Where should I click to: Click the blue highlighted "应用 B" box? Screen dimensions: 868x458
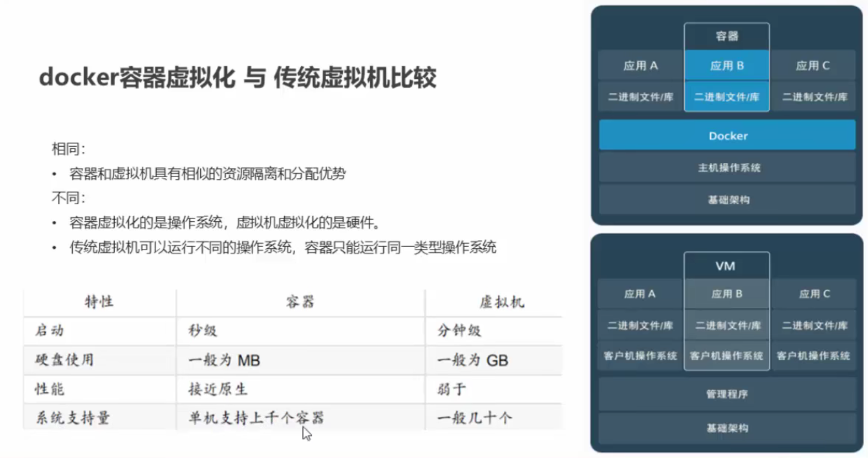[x=727, y=66]
